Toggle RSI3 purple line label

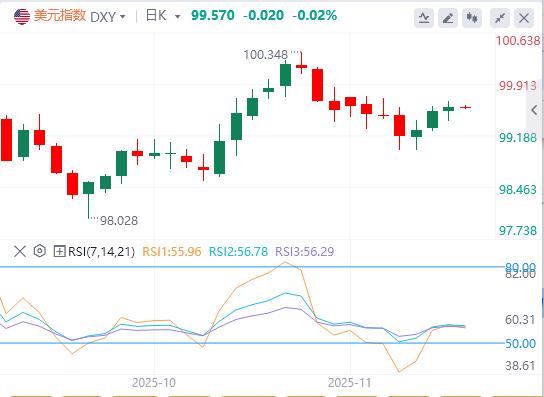pyautogui.click(x=305, y=251)
